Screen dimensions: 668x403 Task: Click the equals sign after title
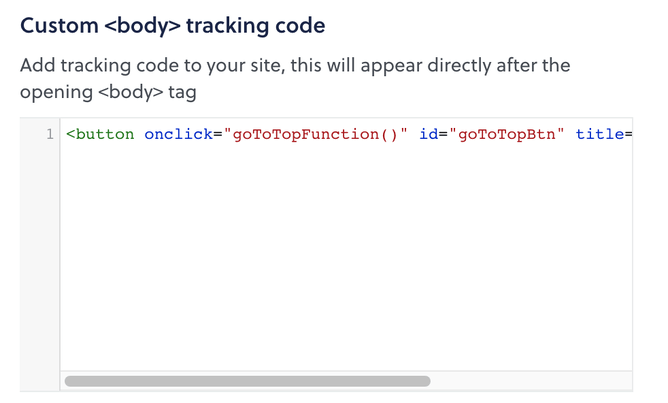tap(629, 134)
